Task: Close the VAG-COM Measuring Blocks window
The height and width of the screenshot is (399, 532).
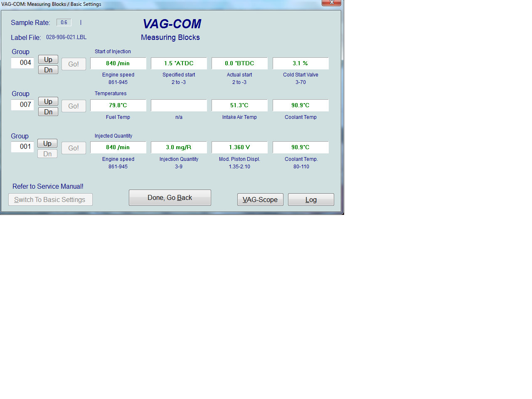Action: click(332, 2)
